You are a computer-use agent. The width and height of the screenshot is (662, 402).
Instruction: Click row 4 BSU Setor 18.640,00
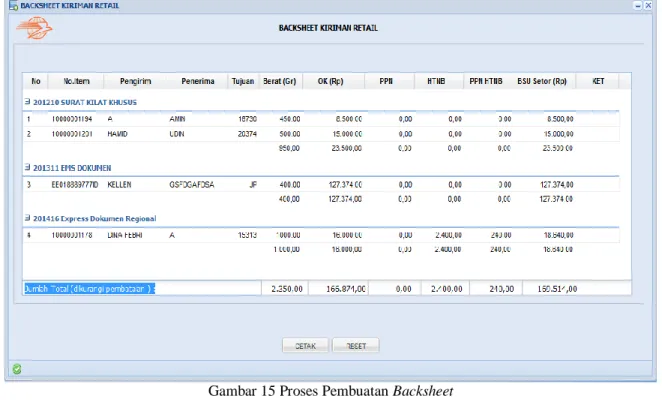coord(558,235)
